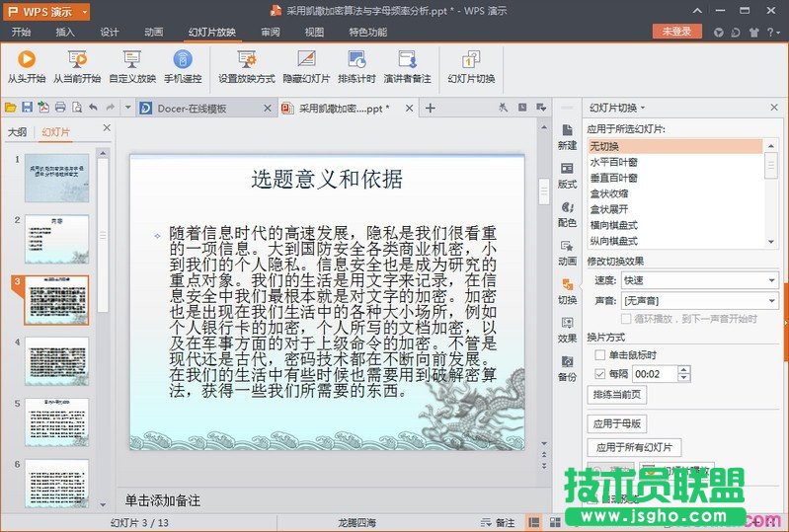Open the 效果 effects sidebar panel
The width and height of the screenshot is (789, 532).
(x=567, y=331)
